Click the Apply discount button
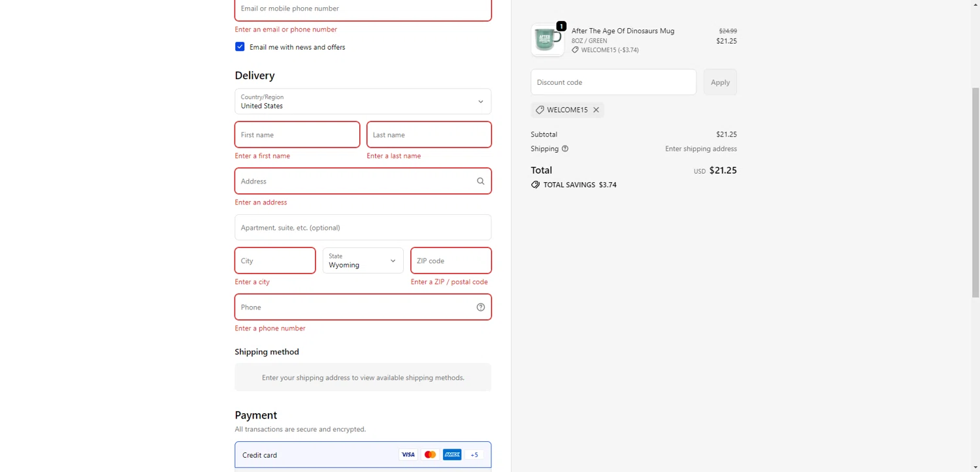Screen dimensions: 980x472 720,82
